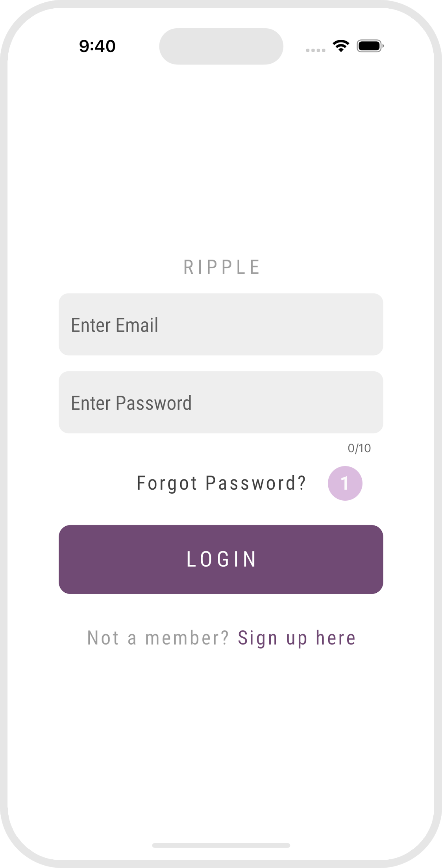Open the Forgot Password? link
Viewport: 442px width, 868px height.
221,483
